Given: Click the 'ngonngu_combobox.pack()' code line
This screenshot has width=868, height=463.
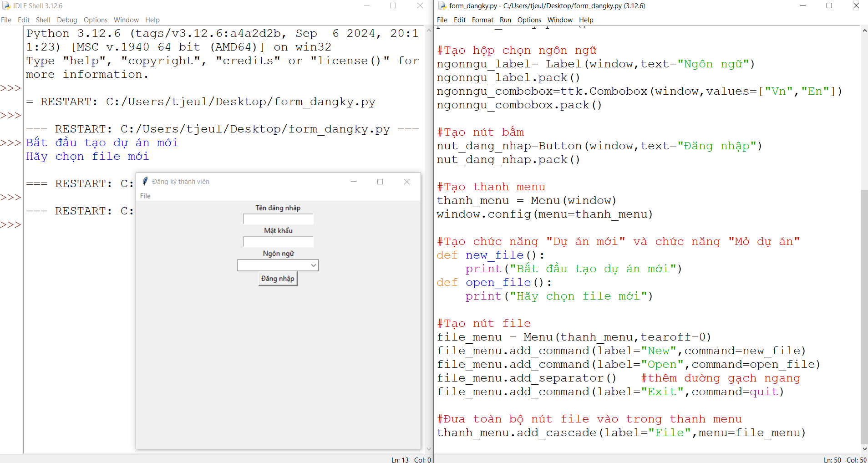Looking at the screenshot, I should coord(519,105).
